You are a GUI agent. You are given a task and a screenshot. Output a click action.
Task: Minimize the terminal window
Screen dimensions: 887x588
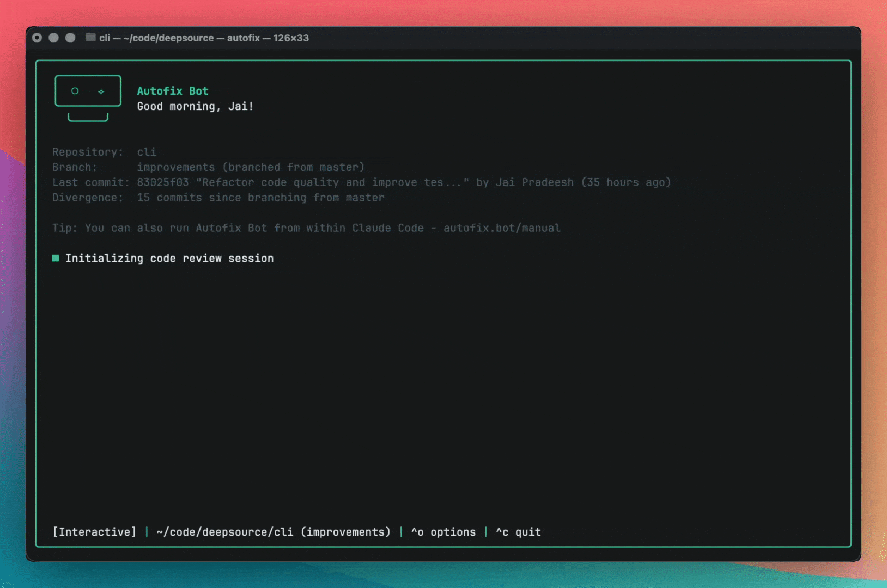[x=53, y=38]
